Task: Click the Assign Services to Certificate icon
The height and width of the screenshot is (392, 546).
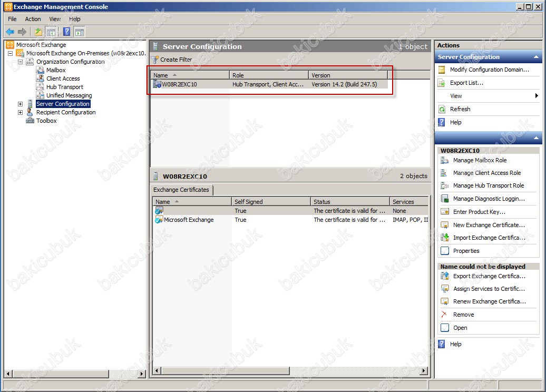Action: (x=445, y=289)
